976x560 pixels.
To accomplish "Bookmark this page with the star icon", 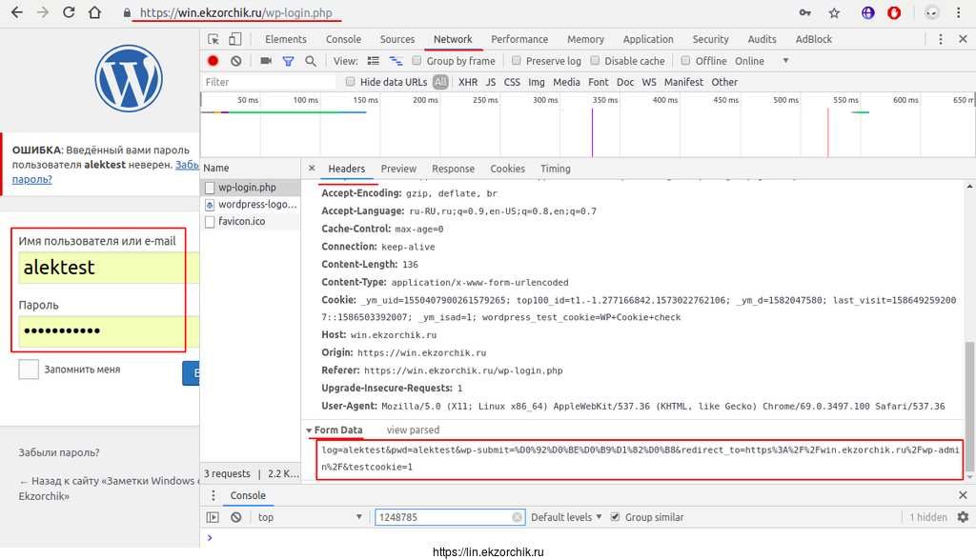I will point(834,13).
